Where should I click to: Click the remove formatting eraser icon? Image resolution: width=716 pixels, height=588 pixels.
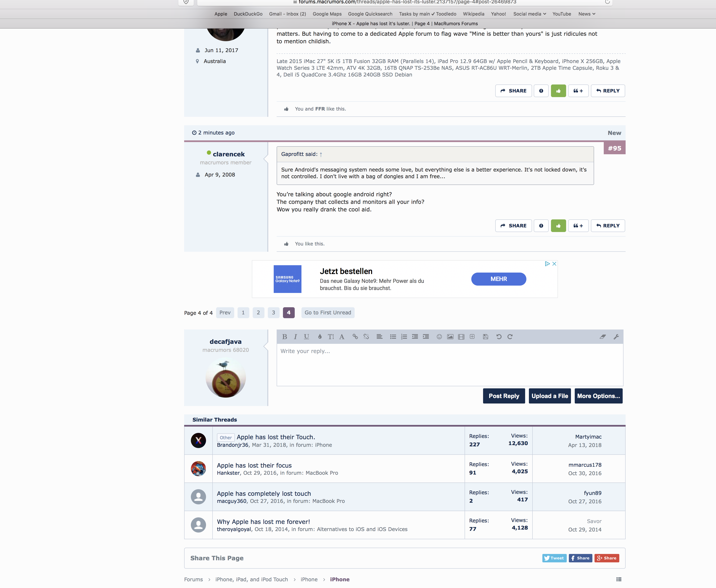click(x=602, y=337)
